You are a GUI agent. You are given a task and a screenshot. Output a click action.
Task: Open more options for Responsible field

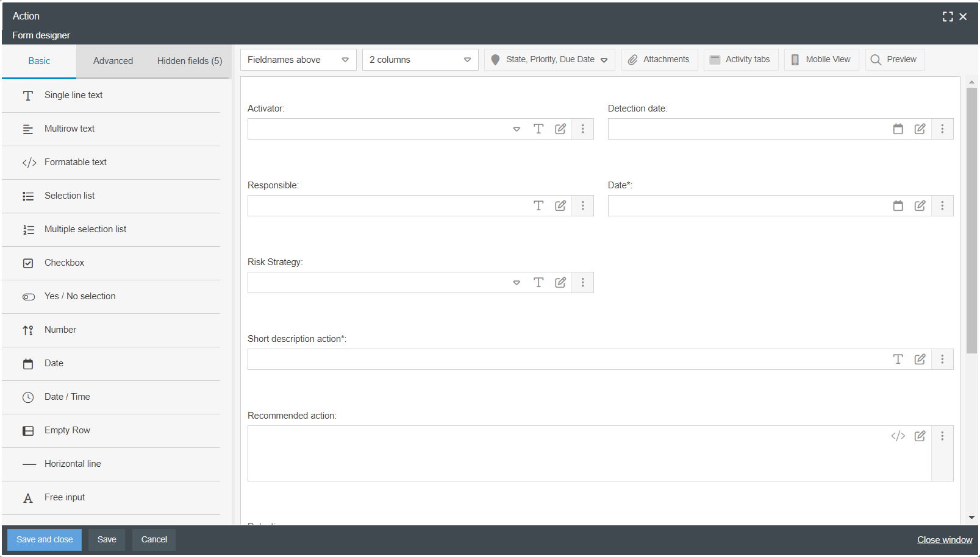point(583,205)
